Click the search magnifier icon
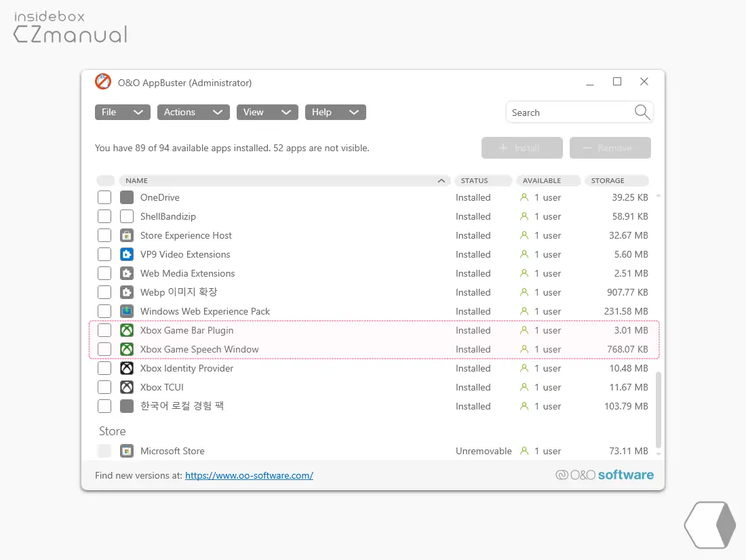The image size is (746, 560). pos(642,113)
